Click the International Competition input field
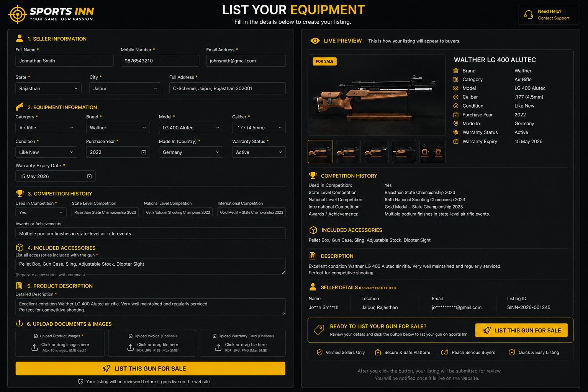 [x=252, y=212]
